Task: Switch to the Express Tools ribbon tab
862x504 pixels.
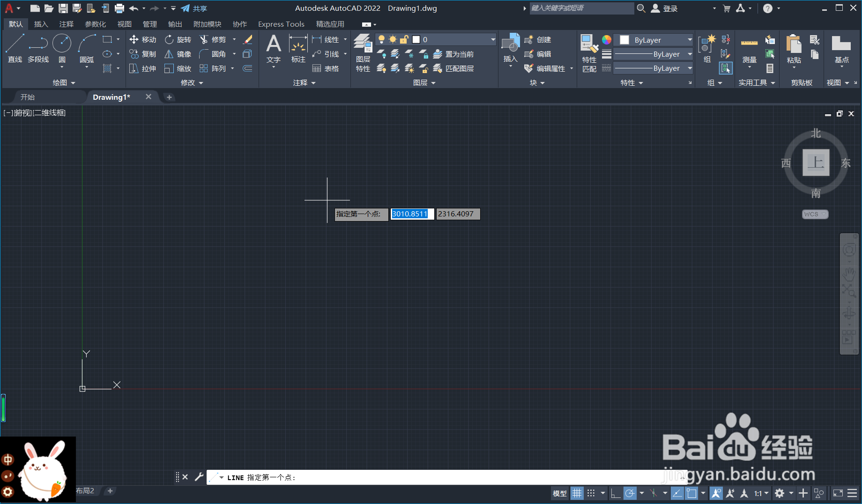Action: (281, 24)
